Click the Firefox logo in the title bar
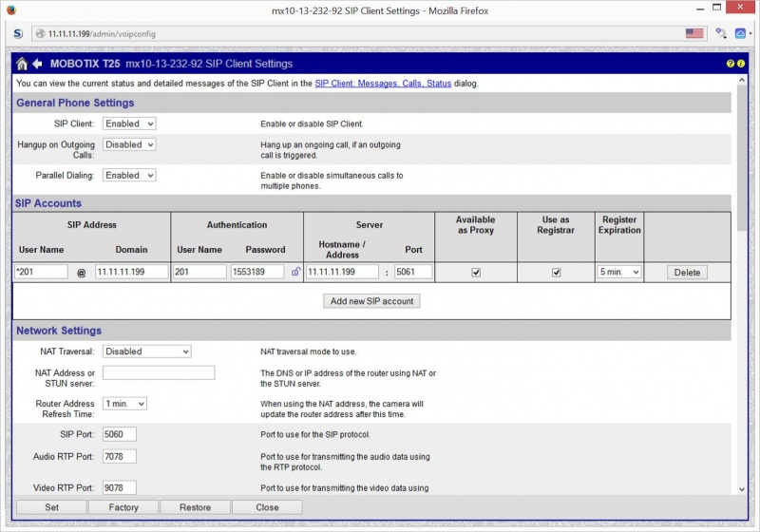The width and height of the screenshot is (760, 532). pos(11,9)
